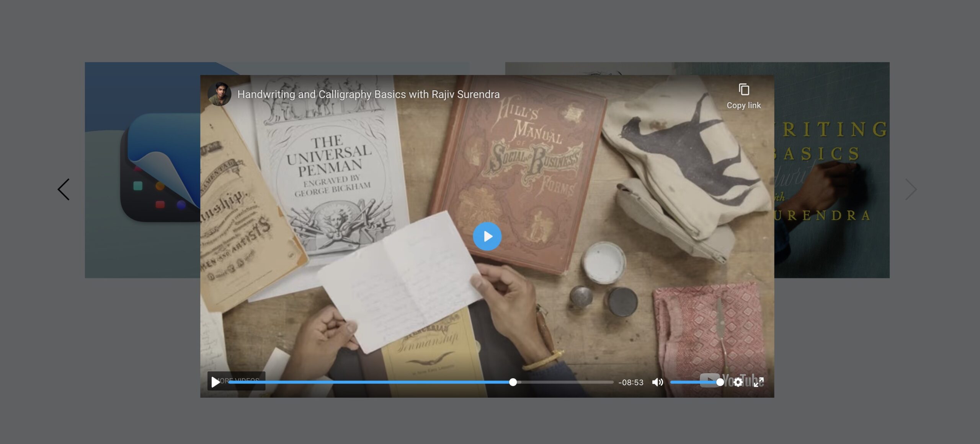Toggle sound with the speaker icon
Viewport: 980px width, 444px height.
click(658, 382)
